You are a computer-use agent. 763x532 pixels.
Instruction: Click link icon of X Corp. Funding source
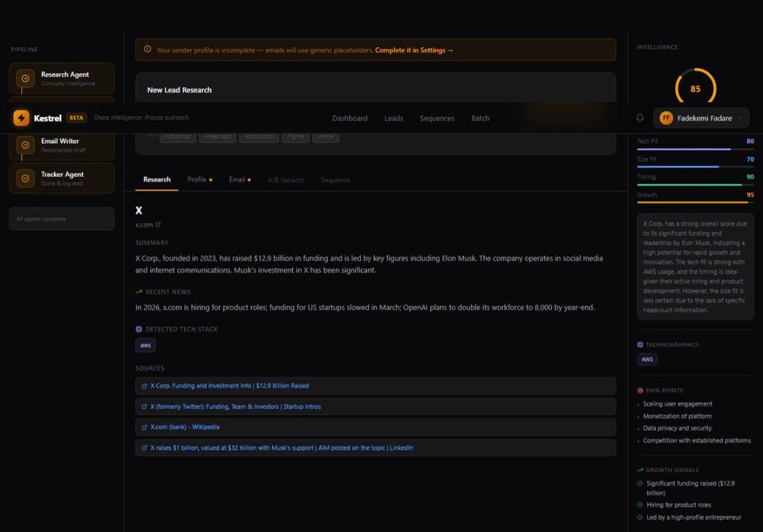[x=145, y=386]
